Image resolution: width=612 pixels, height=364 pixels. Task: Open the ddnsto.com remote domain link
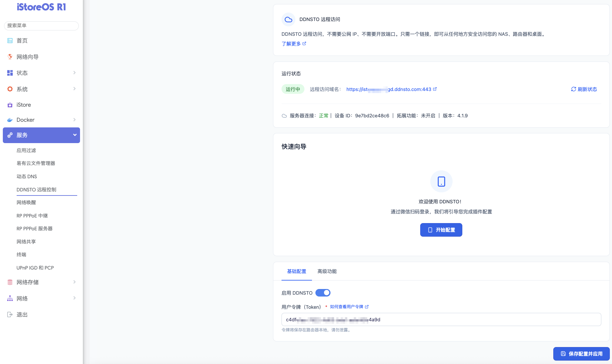389,89
